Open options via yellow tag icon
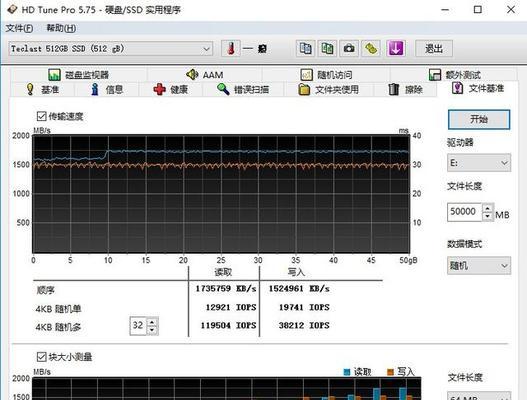The width and height of the screenshot is (527, 400). click(371, 49)
